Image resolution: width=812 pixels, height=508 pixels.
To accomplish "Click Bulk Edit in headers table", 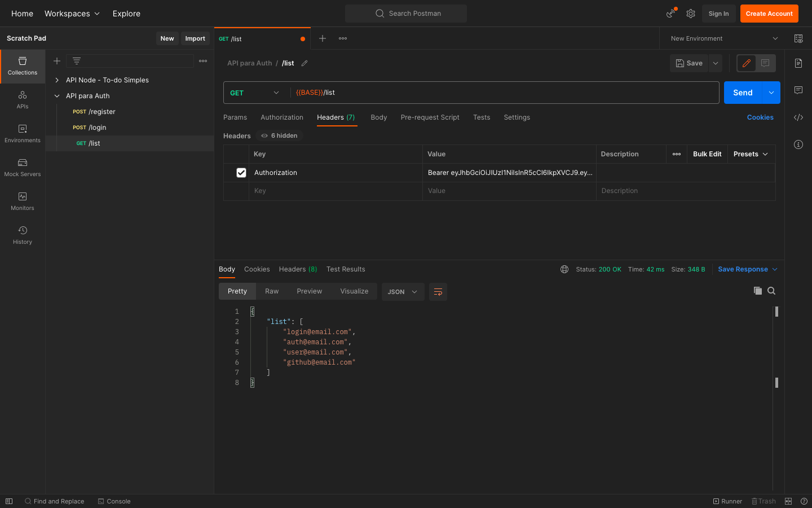I will [707, 154].
